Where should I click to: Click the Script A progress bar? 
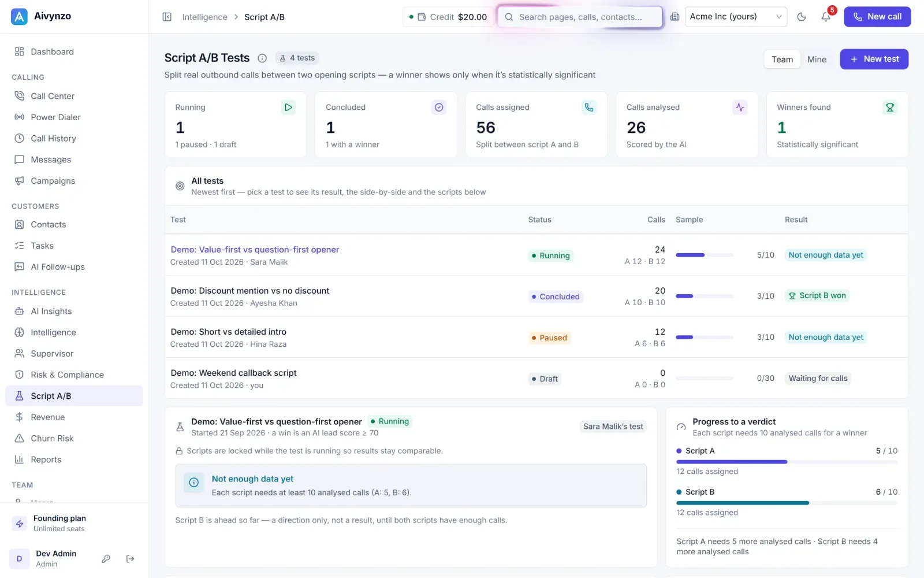[787, 462]
